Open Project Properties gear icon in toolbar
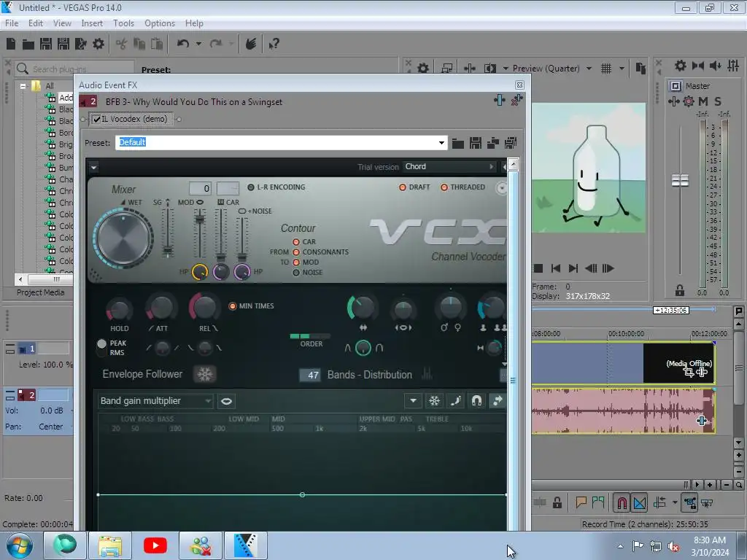 [x=98, y=44]
